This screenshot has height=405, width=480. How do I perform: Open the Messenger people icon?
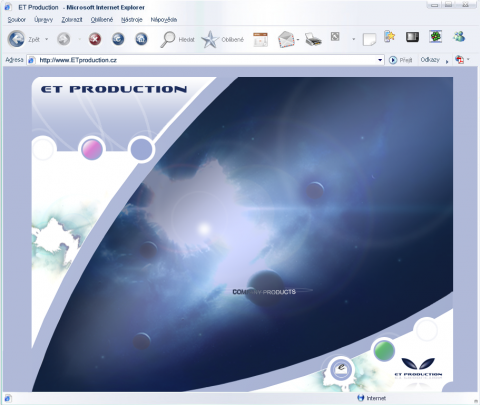point(459,36)
